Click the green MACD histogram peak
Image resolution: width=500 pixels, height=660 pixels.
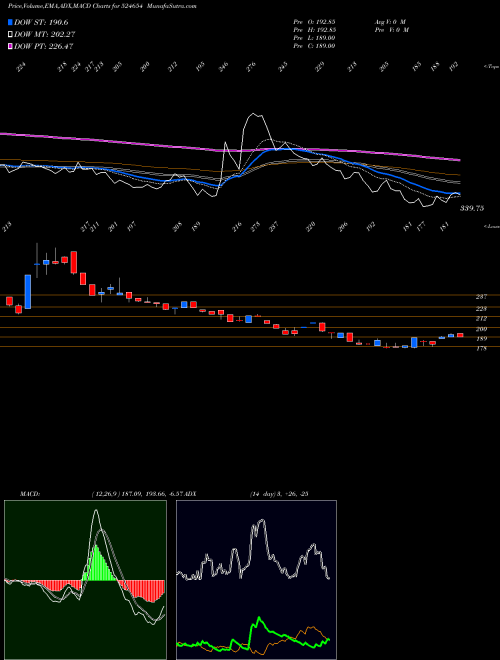coord(96,563)
